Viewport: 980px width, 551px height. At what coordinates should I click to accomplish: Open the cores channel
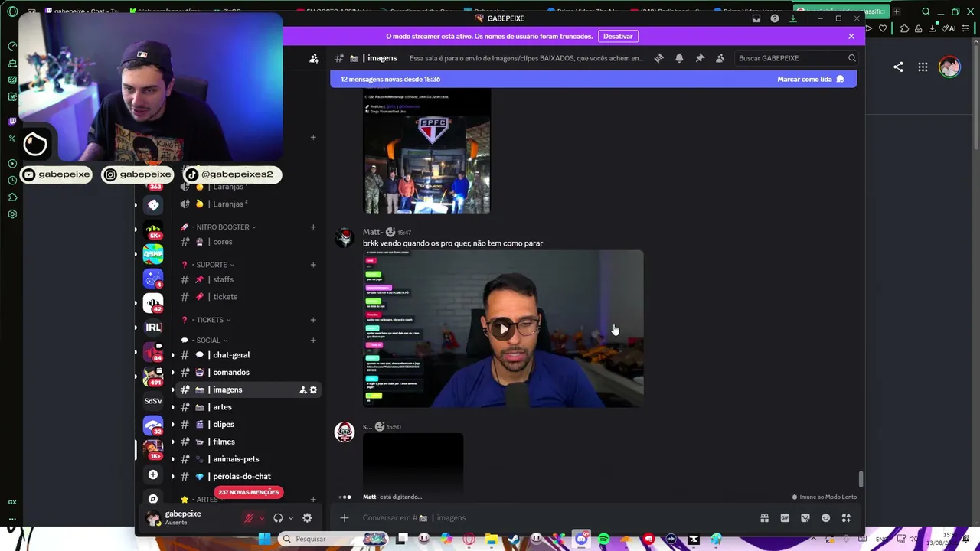click(x=248, y=242)
